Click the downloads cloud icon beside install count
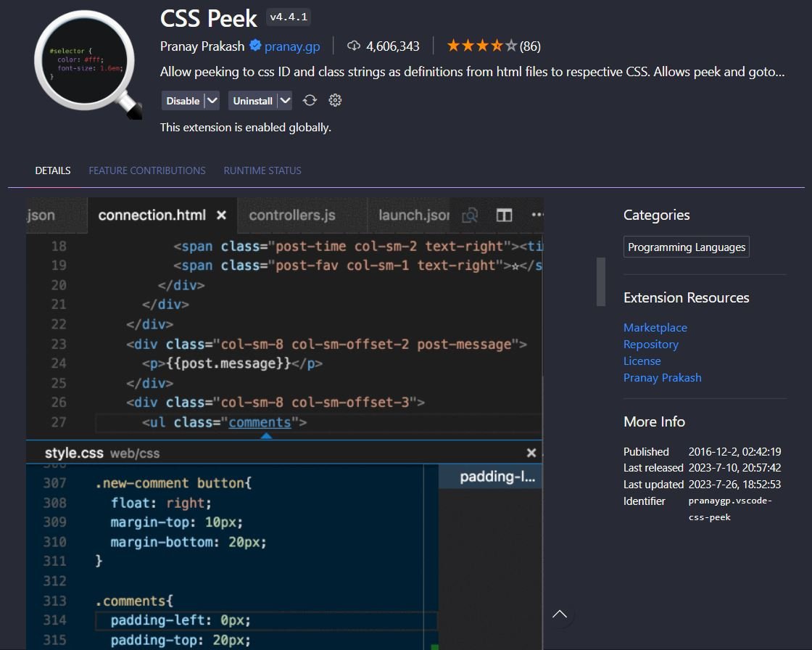 pyautogui.click(x=353, y=46)
